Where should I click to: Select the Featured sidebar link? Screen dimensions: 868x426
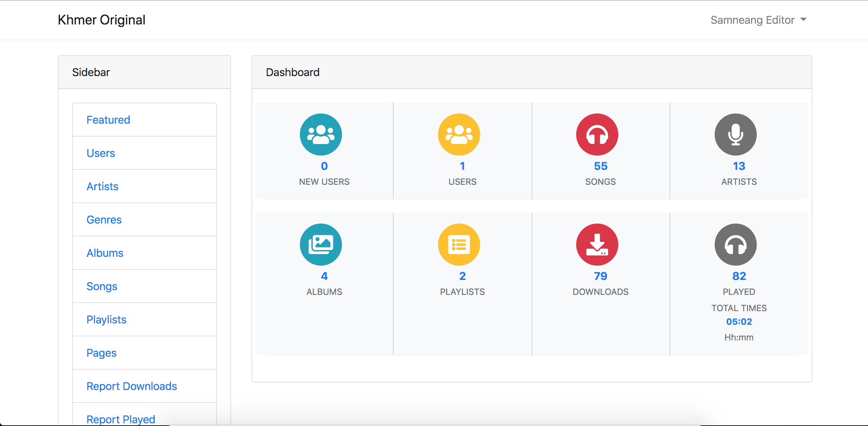tap(108, 120)
